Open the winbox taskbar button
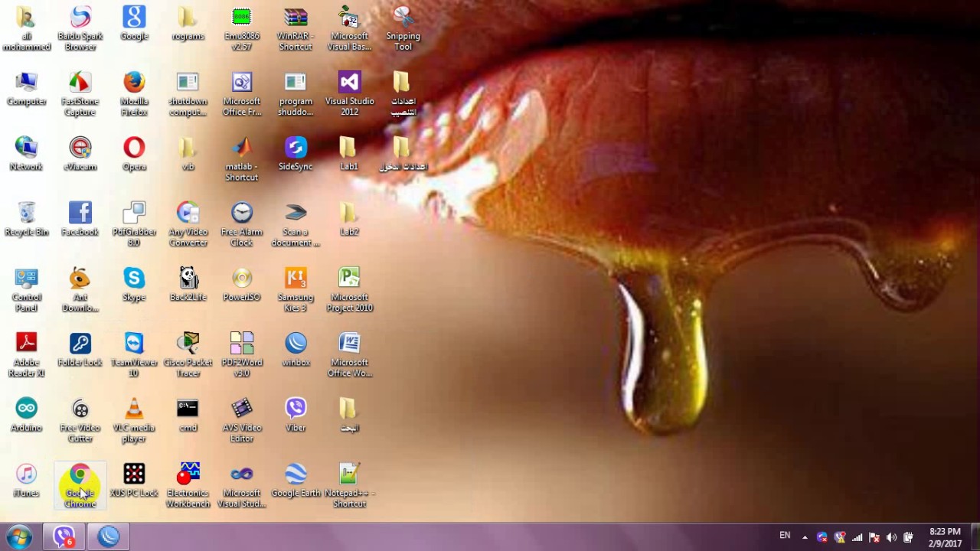The height and width of the screenshot is (551, 980). point(109,536)
